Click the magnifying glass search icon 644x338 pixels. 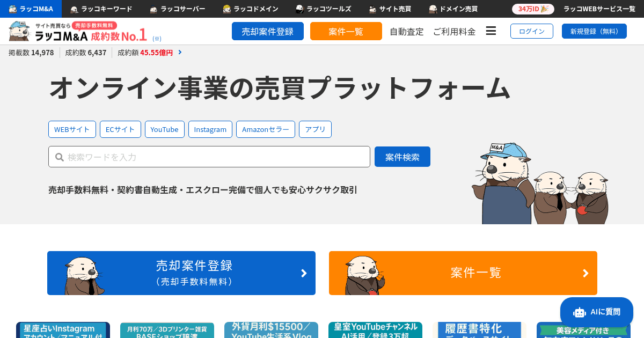pos(60,157)
